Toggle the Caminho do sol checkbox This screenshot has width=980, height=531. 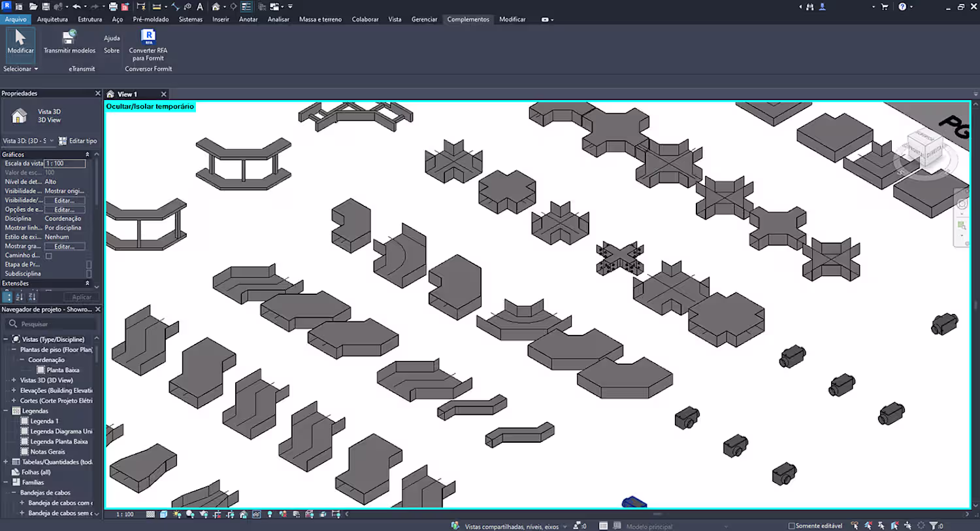click(x=48, y=256)
